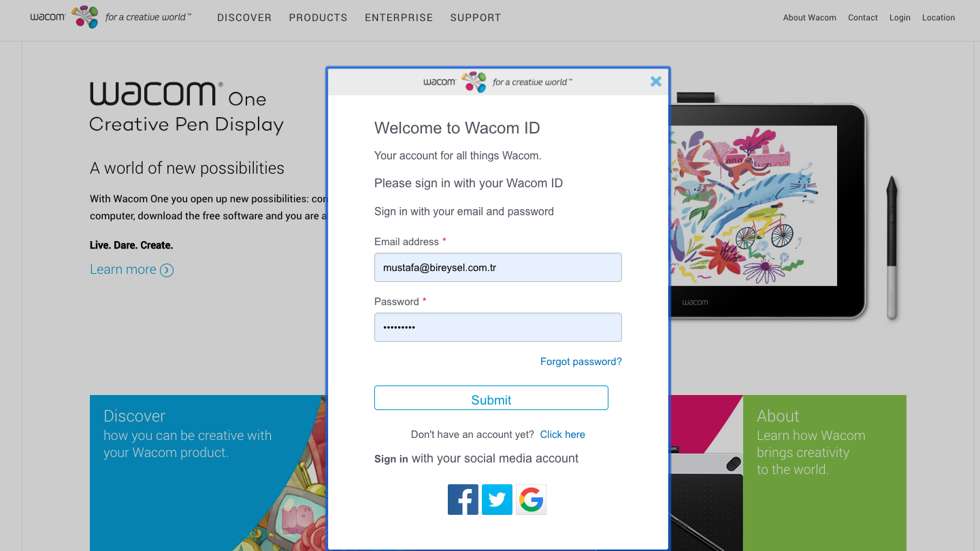The width and height of the screenshot is (980, 551).
Task: Open the blue Discover tile
Action: point(208,473)
